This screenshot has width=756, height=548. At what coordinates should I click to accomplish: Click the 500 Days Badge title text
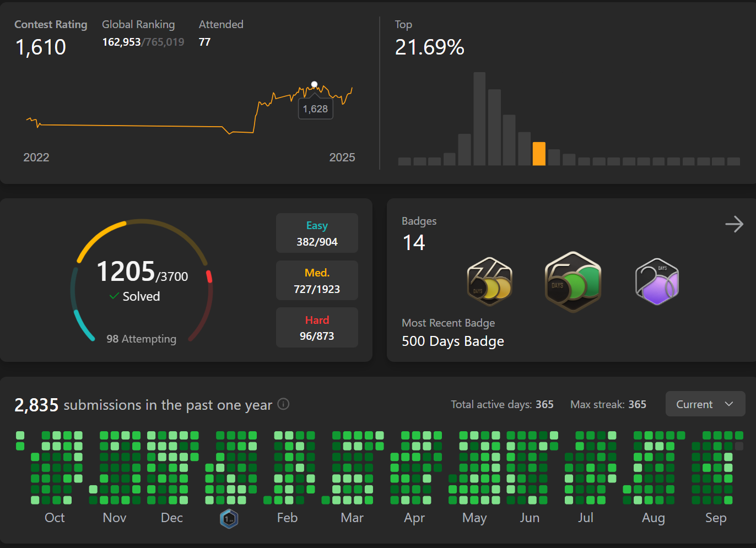tap(452, 341)
